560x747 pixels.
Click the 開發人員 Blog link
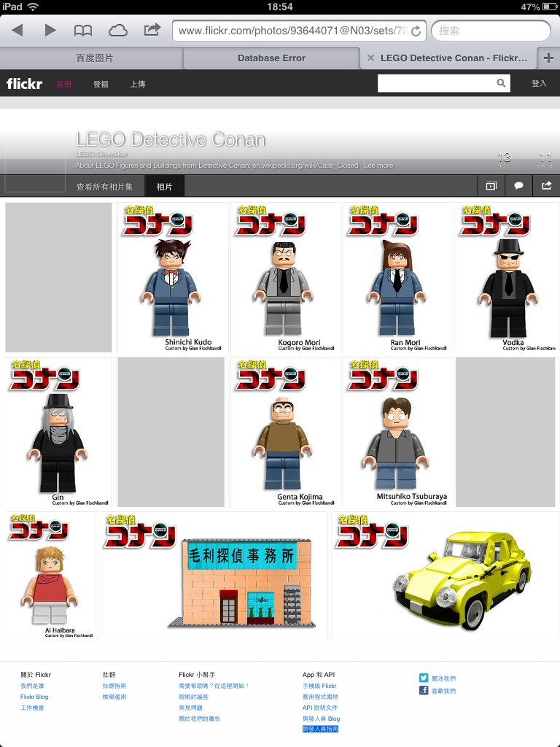pos(322,719)
